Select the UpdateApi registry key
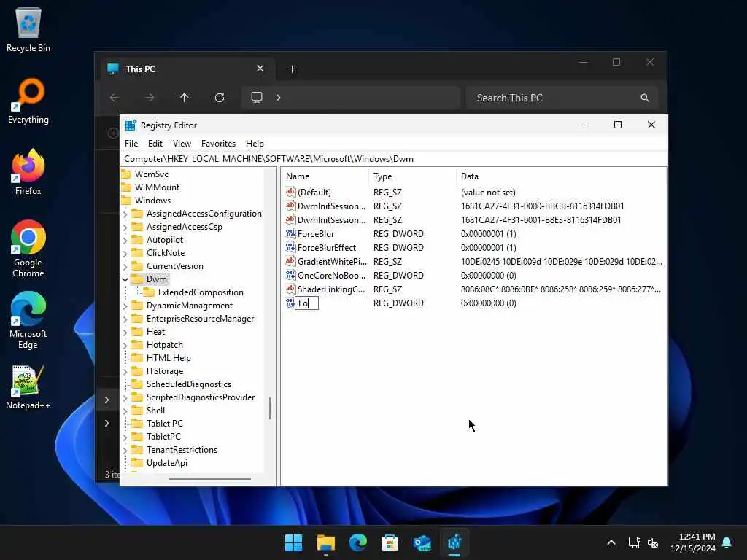 coord(167,463)
